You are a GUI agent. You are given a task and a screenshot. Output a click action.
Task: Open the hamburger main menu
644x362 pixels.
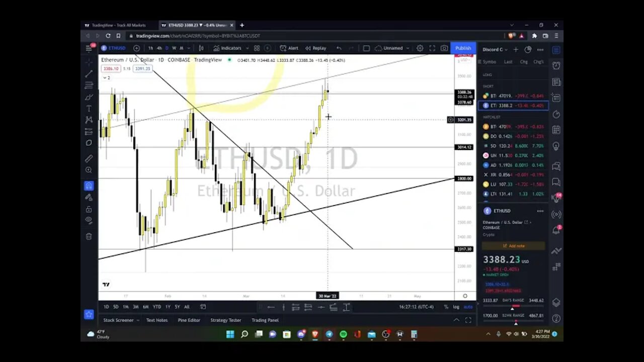tap(89, 48)
